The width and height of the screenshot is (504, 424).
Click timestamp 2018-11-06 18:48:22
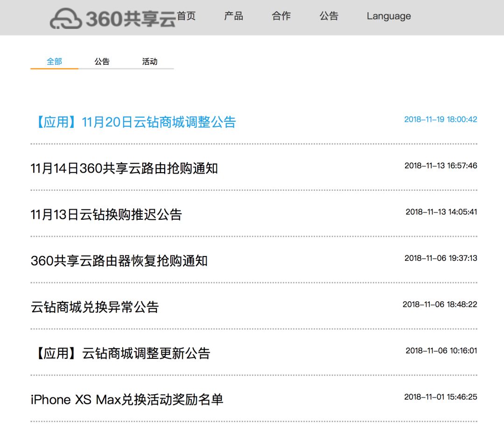point(440,305)
